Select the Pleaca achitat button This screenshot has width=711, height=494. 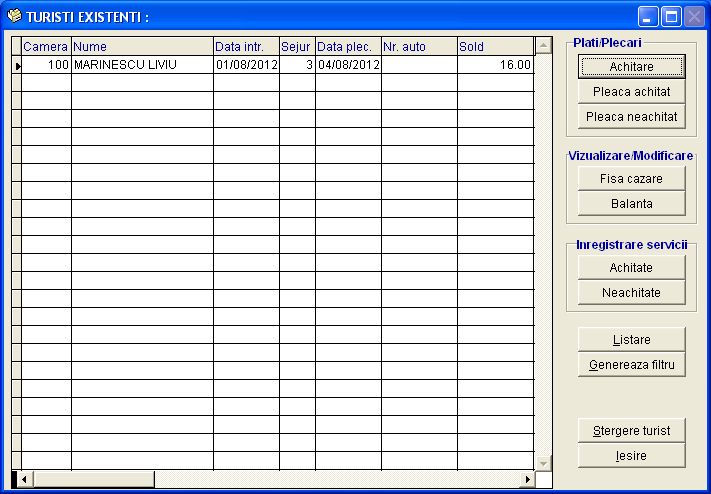pyautogui.click(x=631, y=92)
